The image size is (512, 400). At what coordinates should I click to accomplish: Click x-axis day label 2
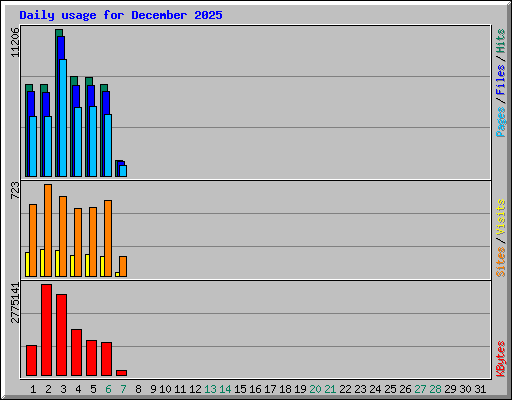[48, 389]
